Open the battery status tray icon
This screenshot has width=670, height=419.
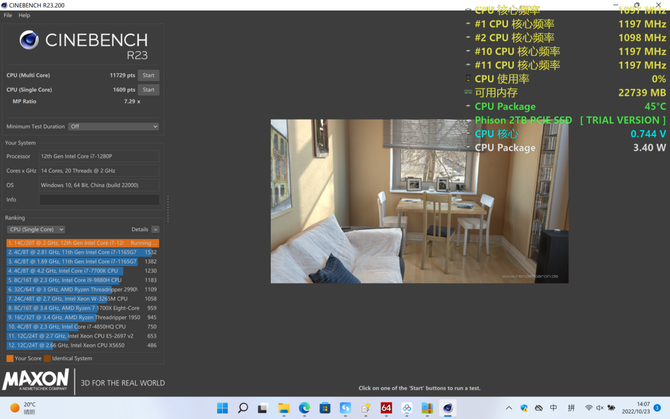(612, 408)
